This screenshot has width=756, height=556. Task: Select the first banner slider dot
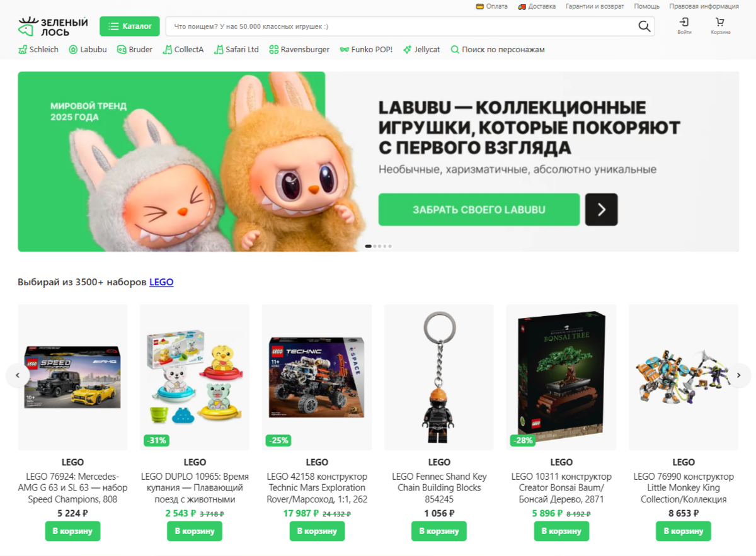[x=368, y=246]
